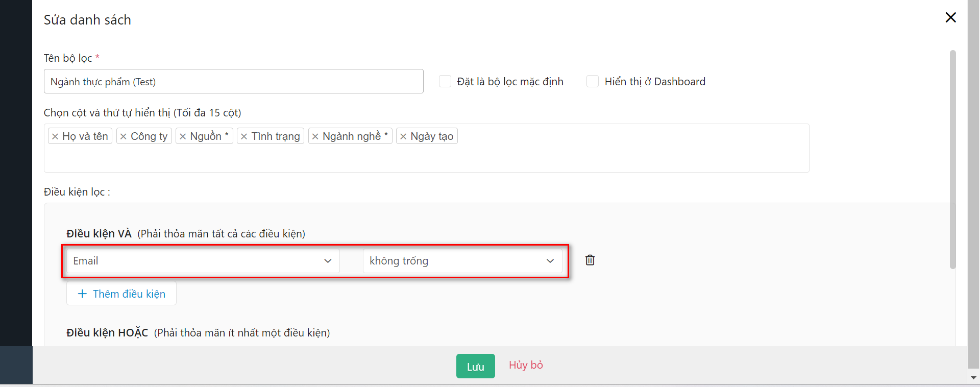
Task: Delete the Email filter condition with trash icon
Action: [x=590, y=260]
